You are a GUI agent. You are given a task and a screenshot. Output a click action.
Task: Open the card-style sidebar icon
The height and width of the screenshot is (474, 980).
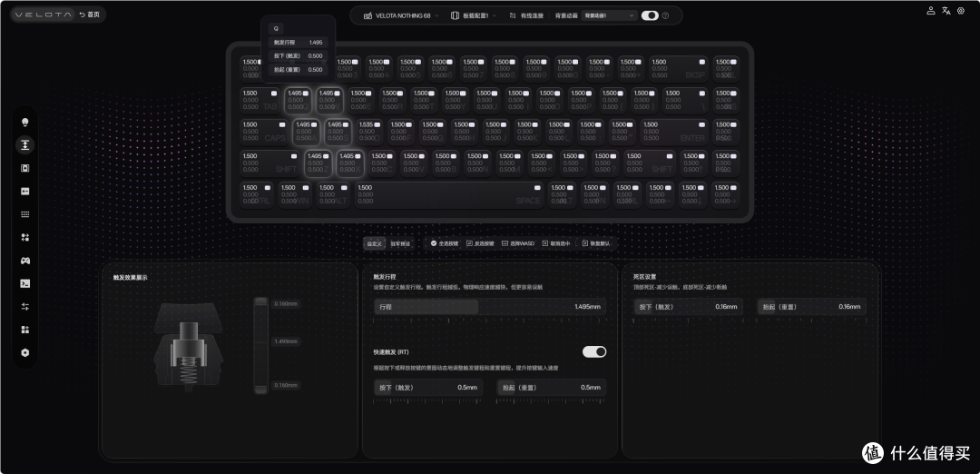coord(25,192)
